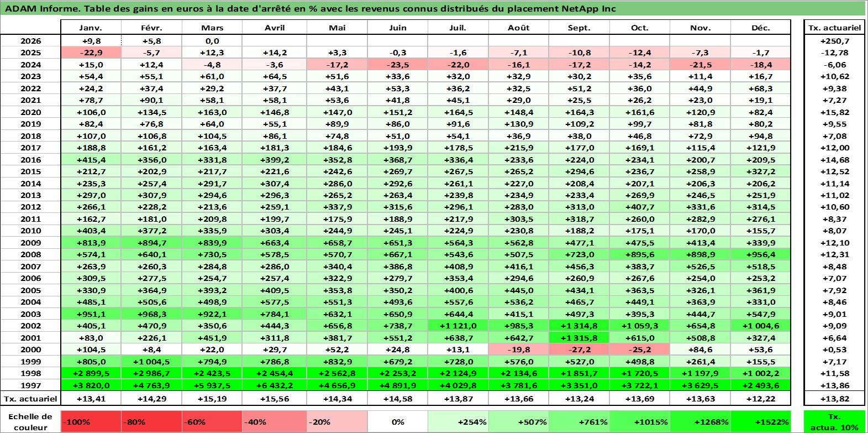Select the 2009 year row label
Image resolution: width=868 pixels, height=433 pixels.
coord(30,243)
